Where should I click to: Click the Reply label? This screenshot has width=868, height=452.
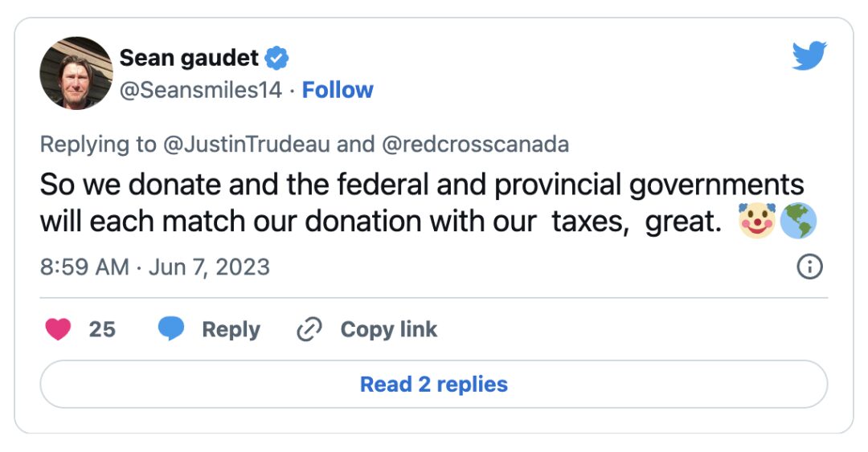[231, 329]
